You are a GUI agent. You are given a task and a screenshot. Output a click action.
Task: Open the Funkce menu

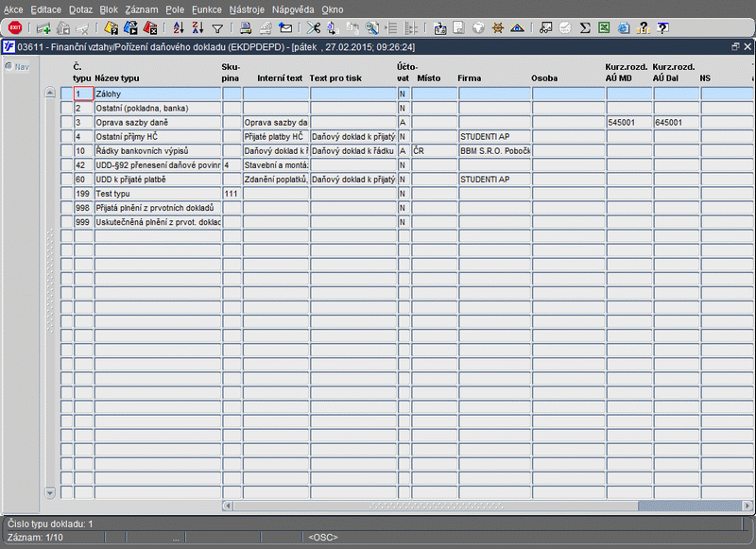click(207, 9)
